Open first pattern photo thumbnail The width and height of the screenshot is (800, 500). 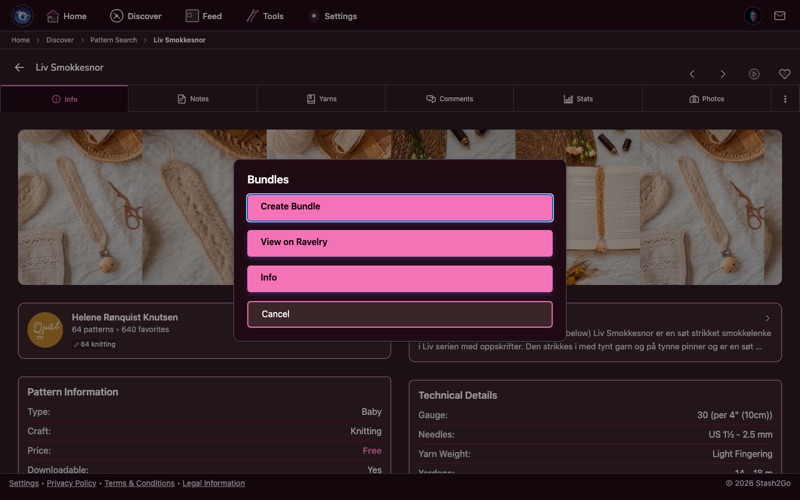(80, 207)
